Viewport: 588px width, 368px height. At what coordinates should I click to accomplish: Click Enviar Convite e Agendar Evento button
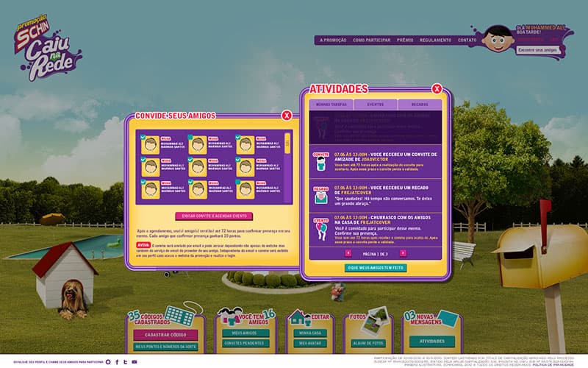point(214,216)
